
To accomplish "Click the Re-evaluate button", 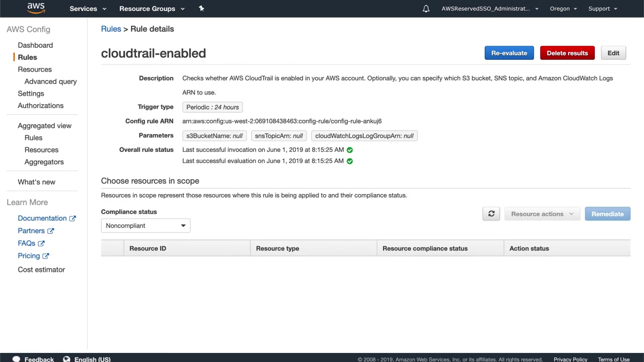I will coord(509,53).
